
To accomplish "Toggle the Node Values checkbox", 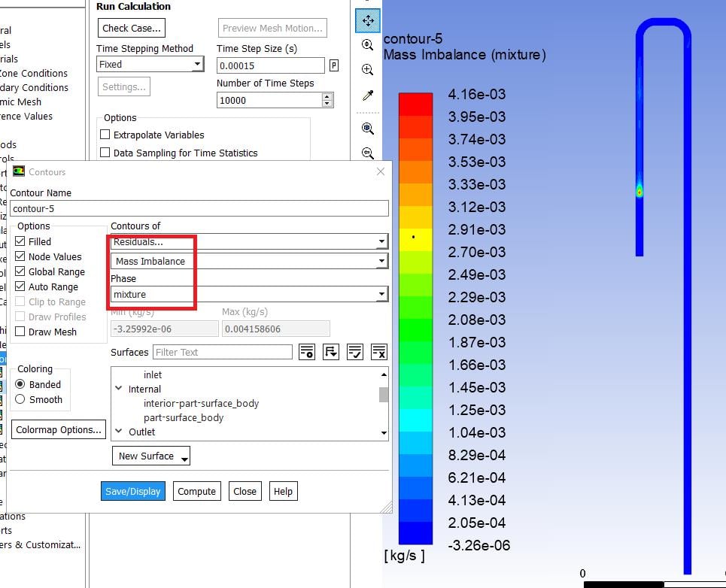I will tap(20, 256).
